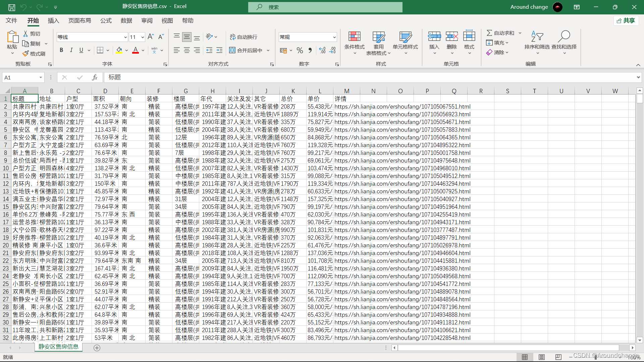644x362 pixels.
Task: Click the search box in title bar
Action: (x=325, y=7)
